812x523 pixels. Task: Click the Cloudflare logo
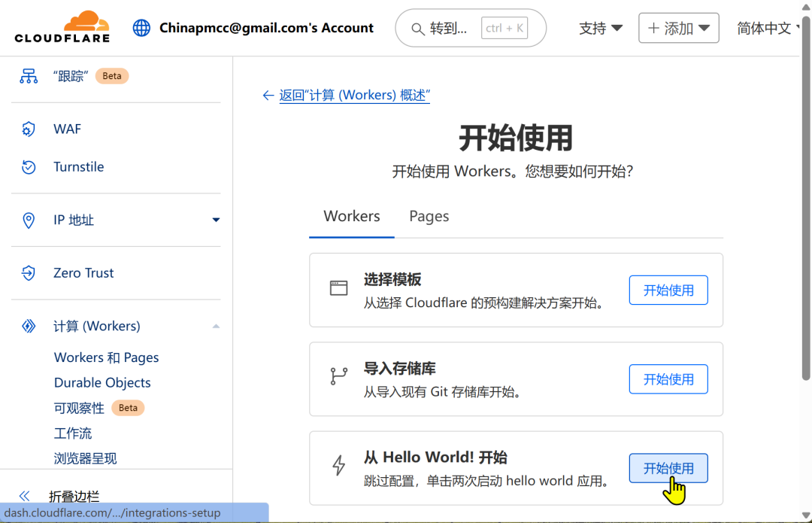point(62,27)
